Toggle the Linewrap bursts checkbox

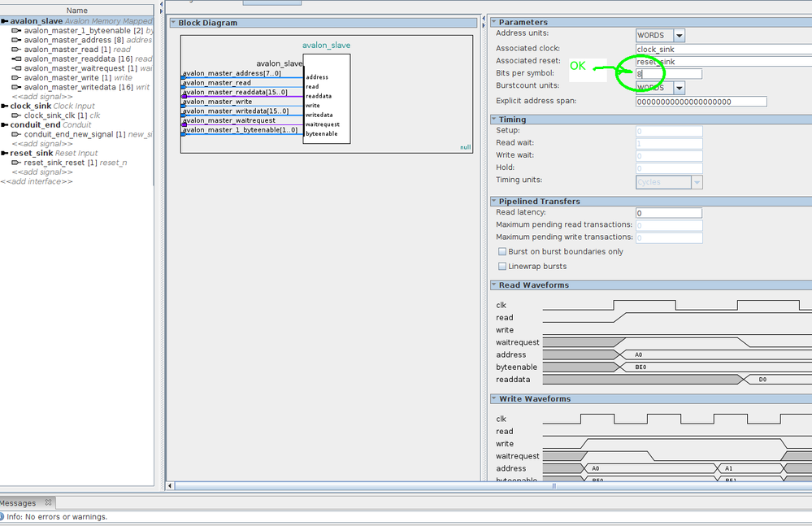[x=502, y=267]
